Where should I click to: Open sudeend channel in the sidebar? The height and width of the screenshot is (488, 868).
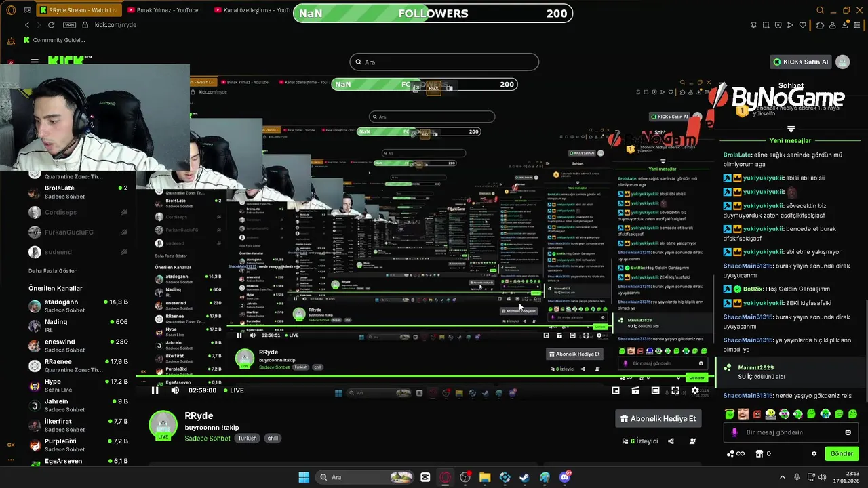pyautogui.click(x=78, y=252)
